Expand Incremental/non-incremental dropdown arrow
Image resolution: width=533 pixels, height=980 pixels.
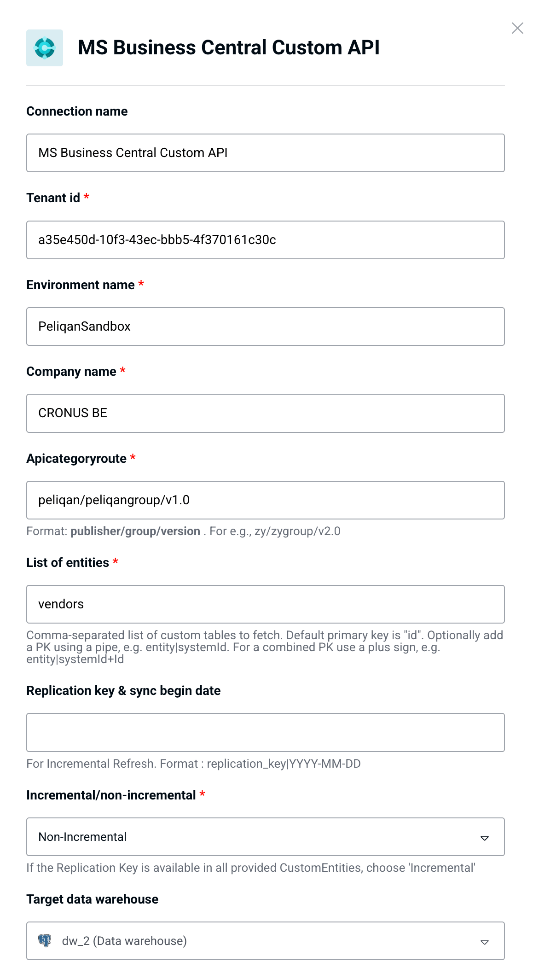click(x=484, y=838)
